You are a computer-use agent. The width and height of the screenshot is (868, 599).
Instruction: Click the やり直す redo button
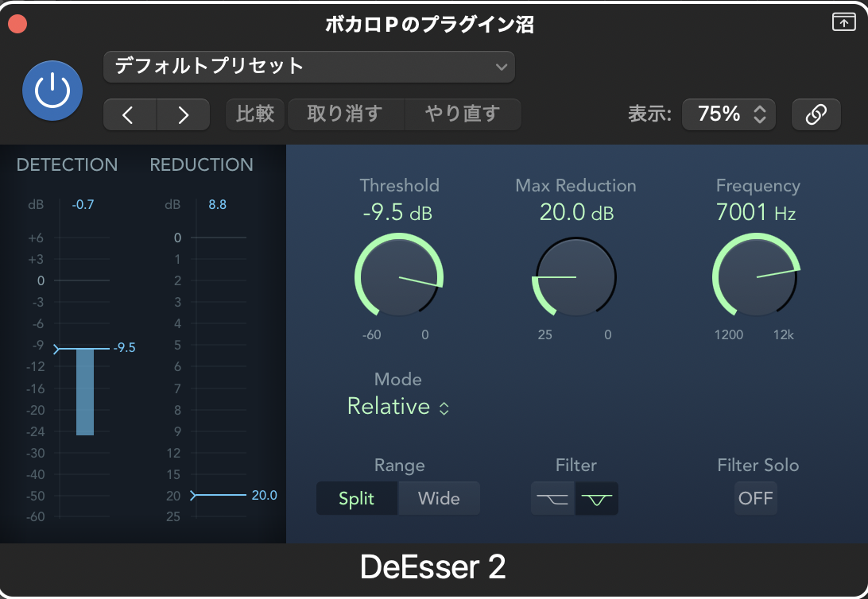coord(463,114)
